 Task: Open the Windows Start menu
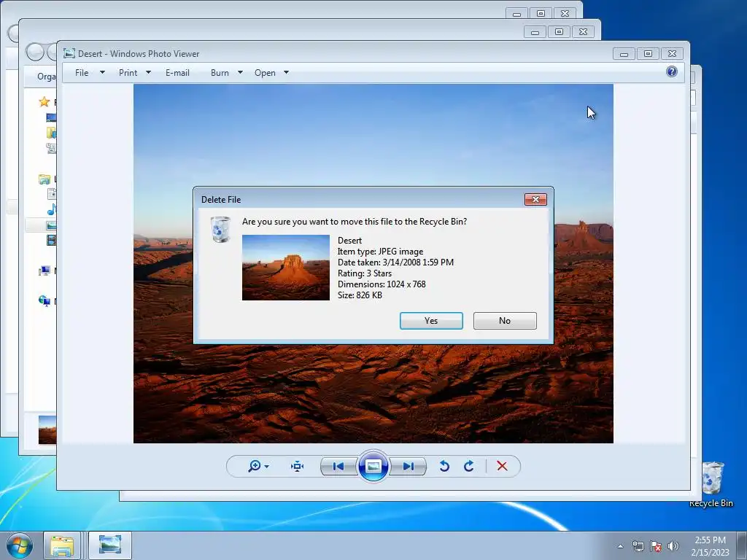click(x=20, y=545)
